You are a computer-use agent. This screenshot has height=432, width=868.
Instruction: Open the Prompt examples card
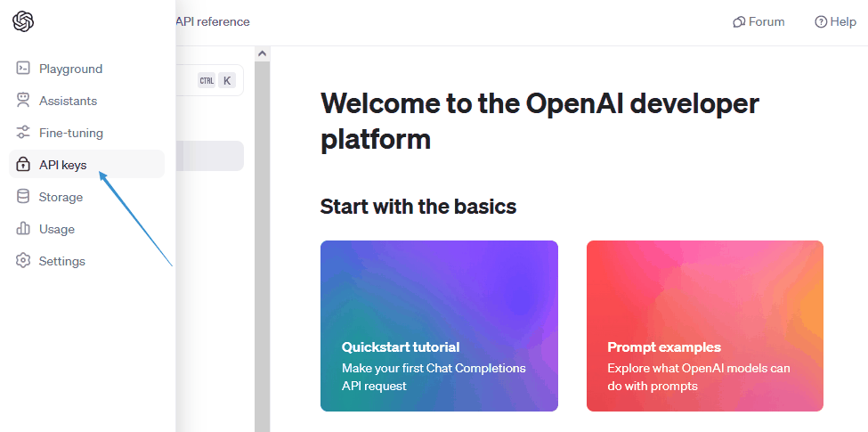tap(705, 326)
